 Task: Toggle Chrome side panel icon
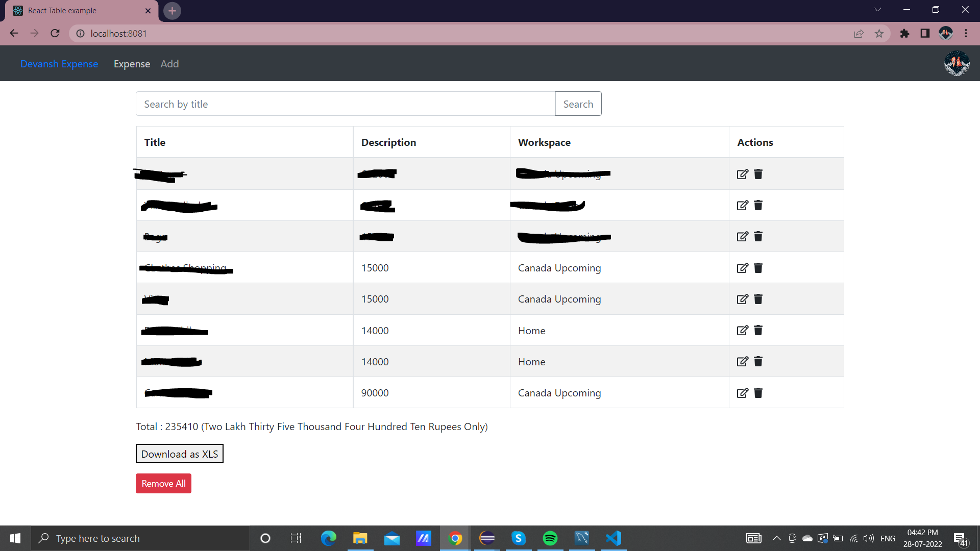click(x=925, y=34)
